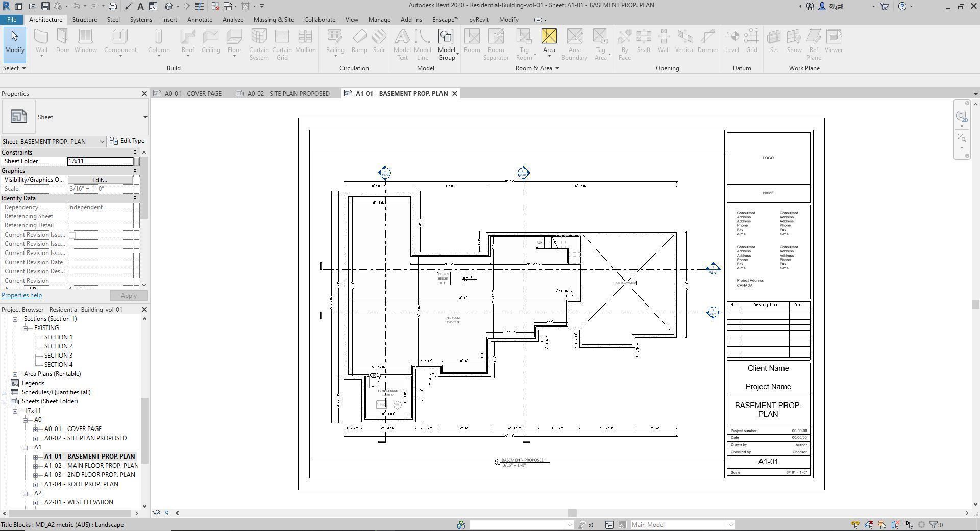Viewport: 980px width, 531px height.
Task: Activate the Door tool
Action: click(x=63, y=41)
